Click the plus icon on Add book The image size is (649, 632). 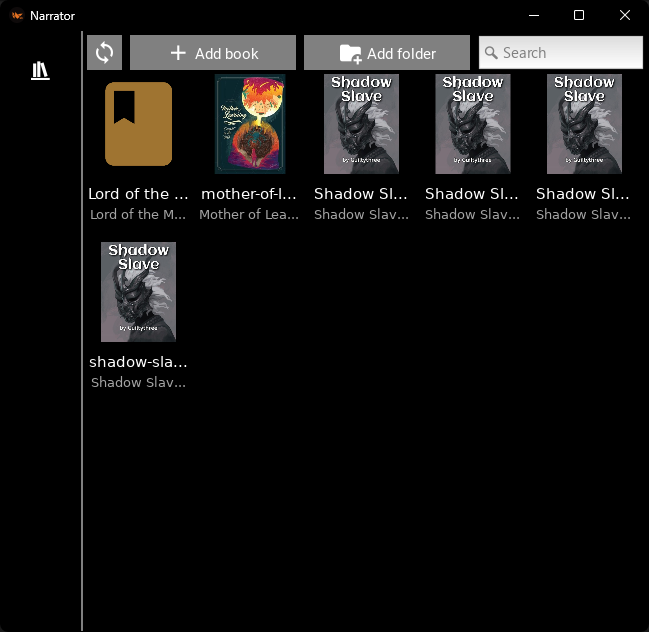coord(178,53)
